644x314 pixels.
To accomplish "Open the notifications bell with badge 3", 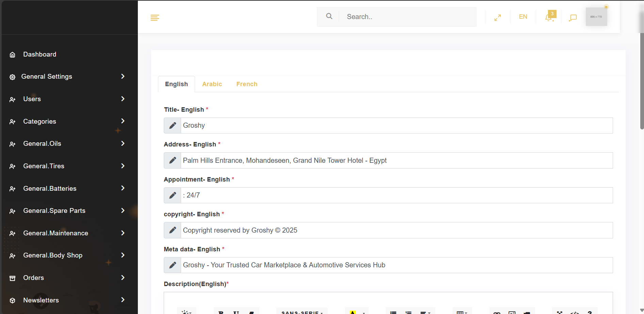I will tap(549, 17).
